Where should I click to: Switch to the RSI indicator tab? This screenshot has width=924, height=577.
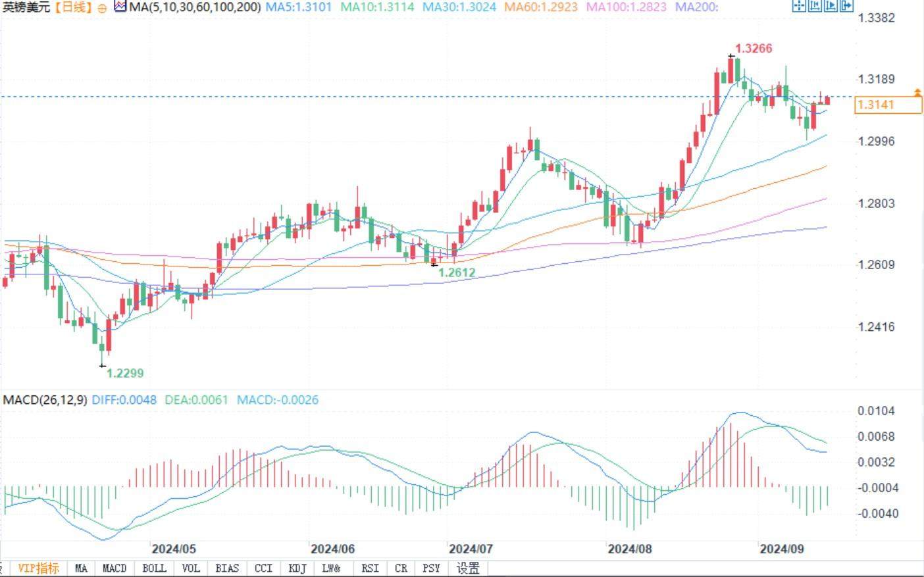click(x=370, y=568)
